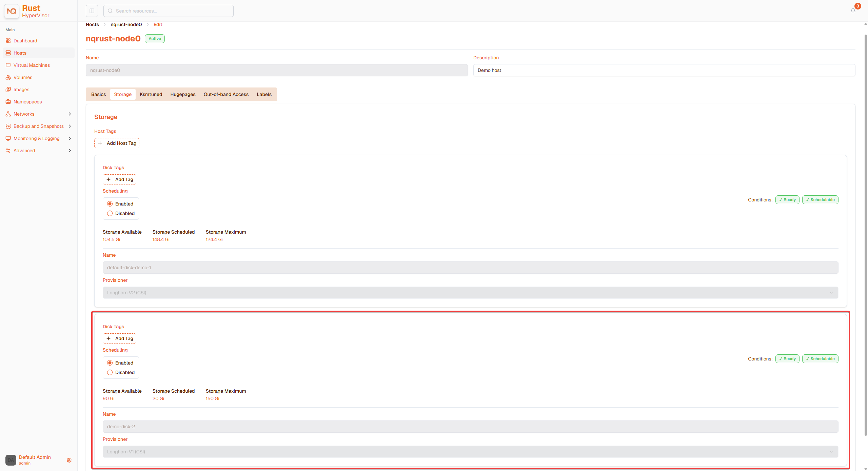
Task: Switch to the Out-of-band Access tab
Action: [x=226, y=94]
